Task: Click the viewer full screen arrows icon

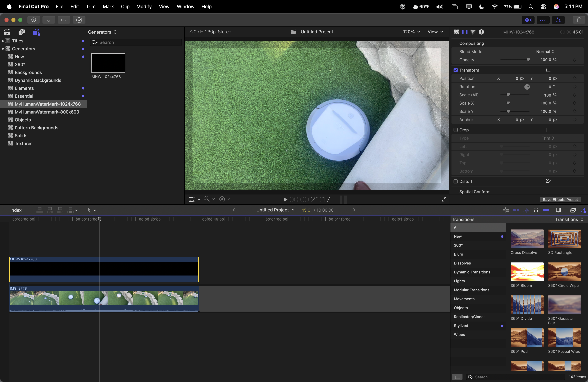Action: (444, 199)
